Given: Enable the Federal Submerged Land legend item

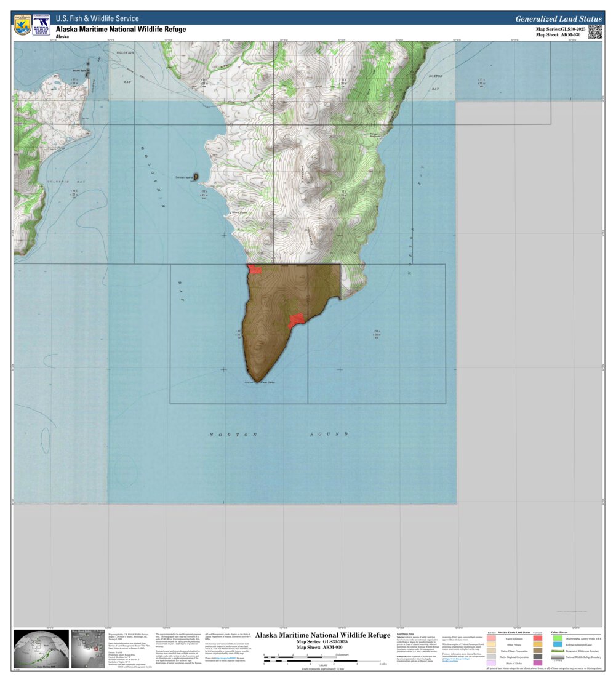Looking at the screenshot, I should (x=557, y=645).
